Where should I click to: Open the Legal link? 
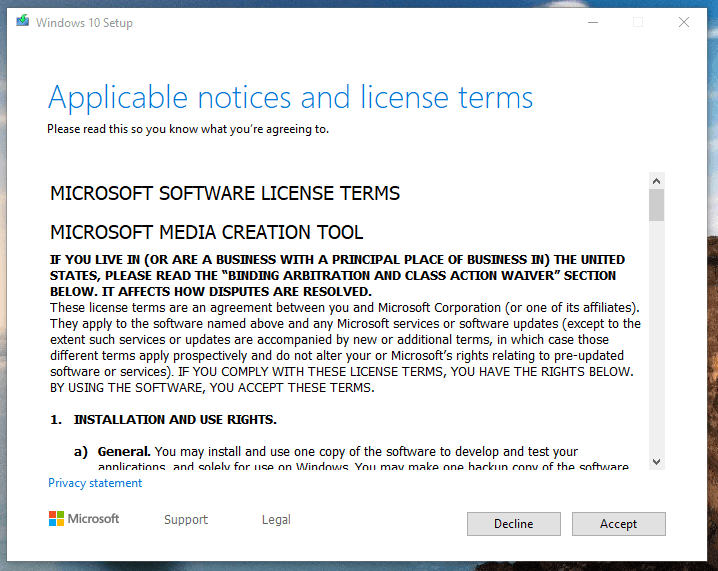coord(276,519)
